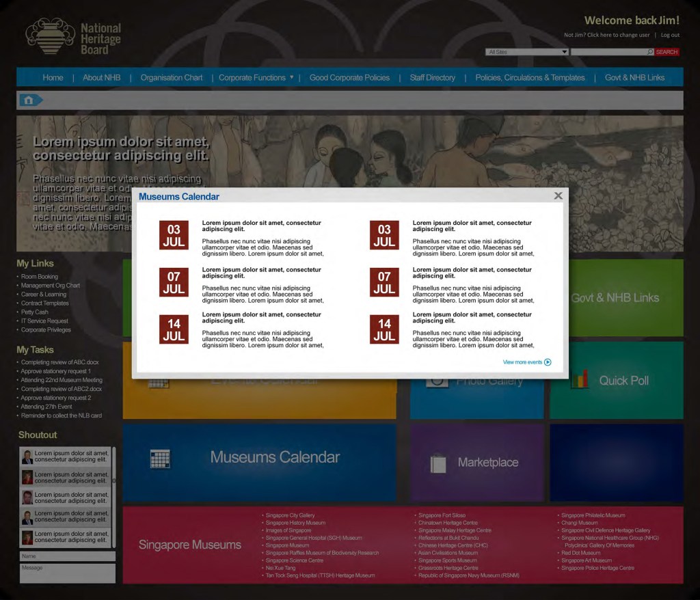
Task: Open the Staff Directory menu item
Action: (x=432, y=78)
